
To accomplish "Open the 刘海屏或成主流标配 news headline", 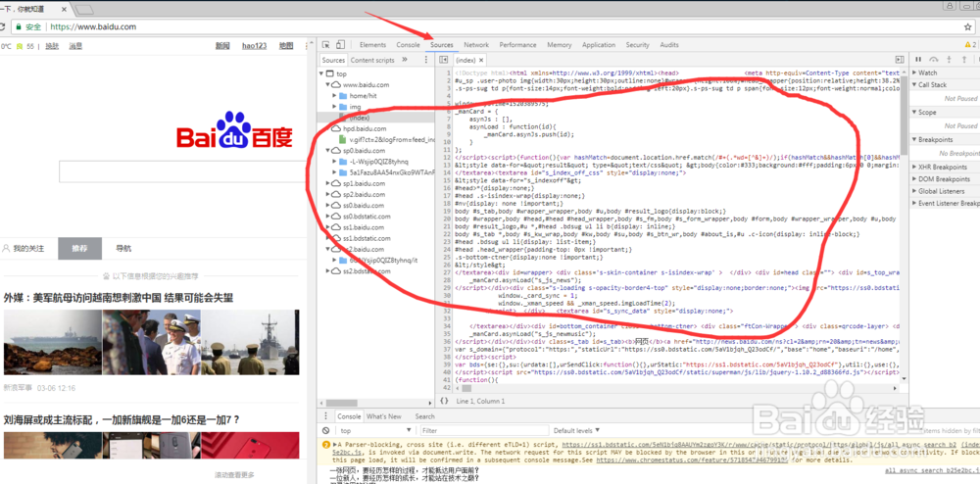I will 122,419.
